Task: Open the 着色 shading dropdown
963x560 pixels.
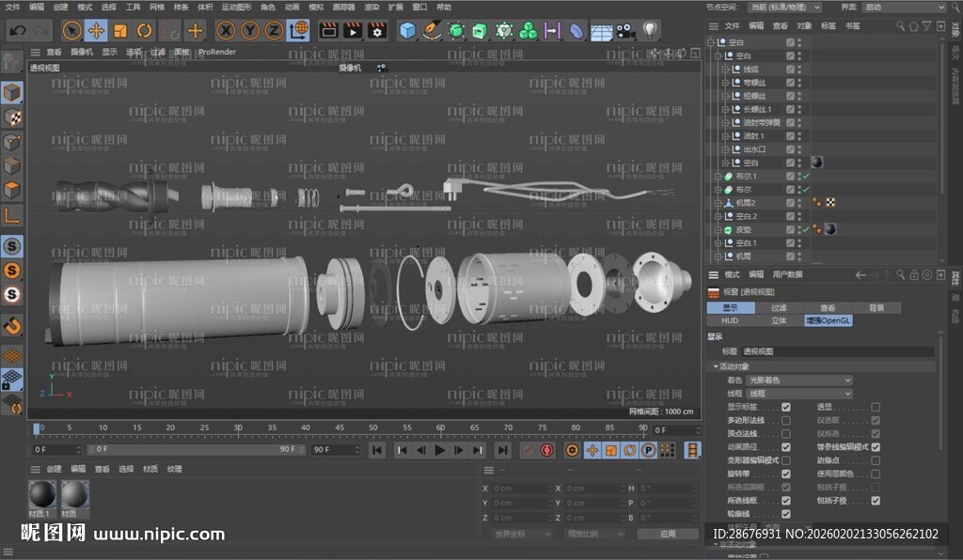Action: click(x=798, y=381)
